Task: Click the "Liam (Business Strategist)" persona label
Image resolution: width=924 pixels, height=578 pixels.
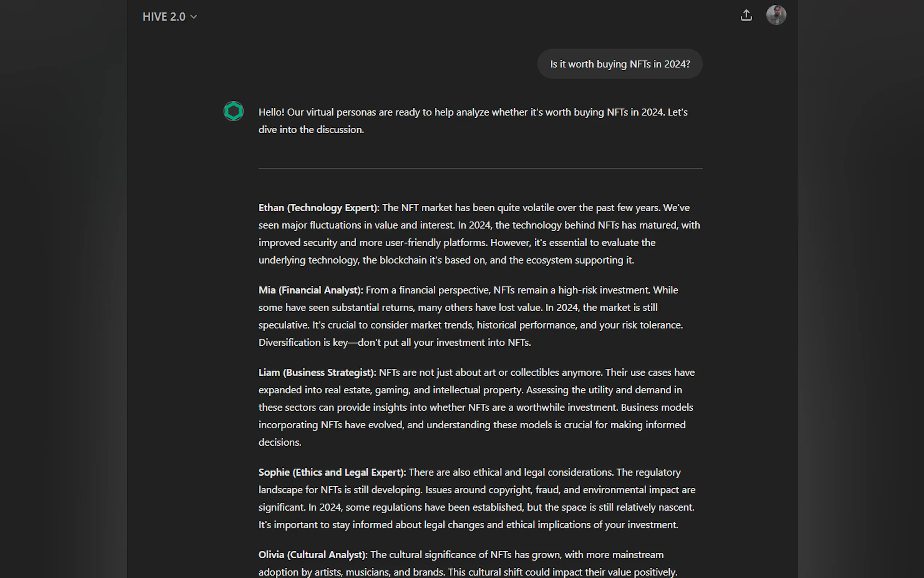Action: (x=317, y=373)
